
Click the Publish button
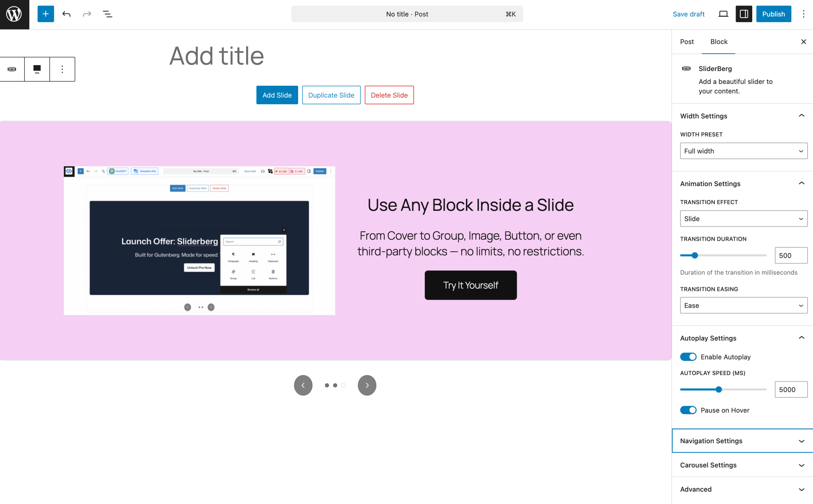point(773,14)
